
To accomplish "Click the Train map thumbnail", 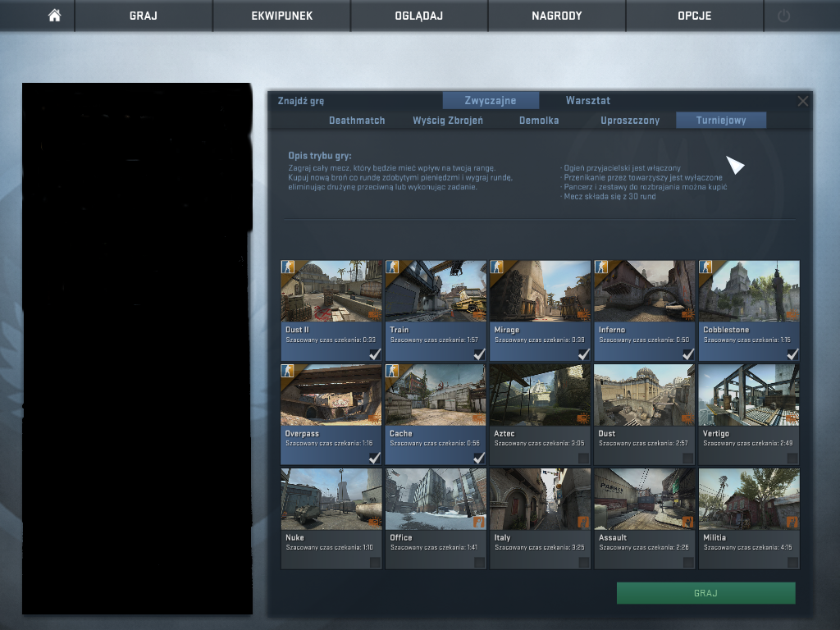I will click(436, 291).
